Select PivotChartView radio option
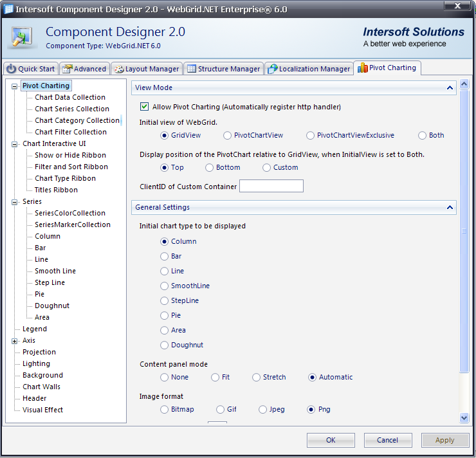476x458 pixels. [227, 135]
